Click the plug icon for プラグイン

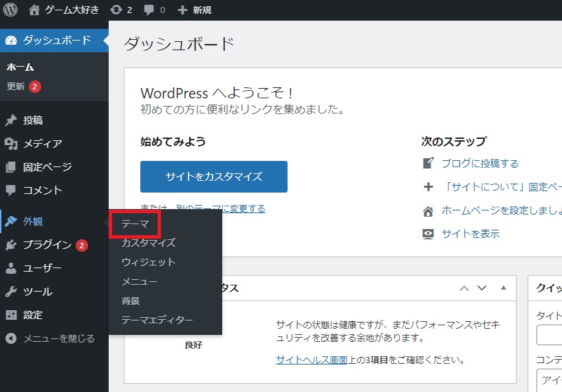tap(11, 245)
